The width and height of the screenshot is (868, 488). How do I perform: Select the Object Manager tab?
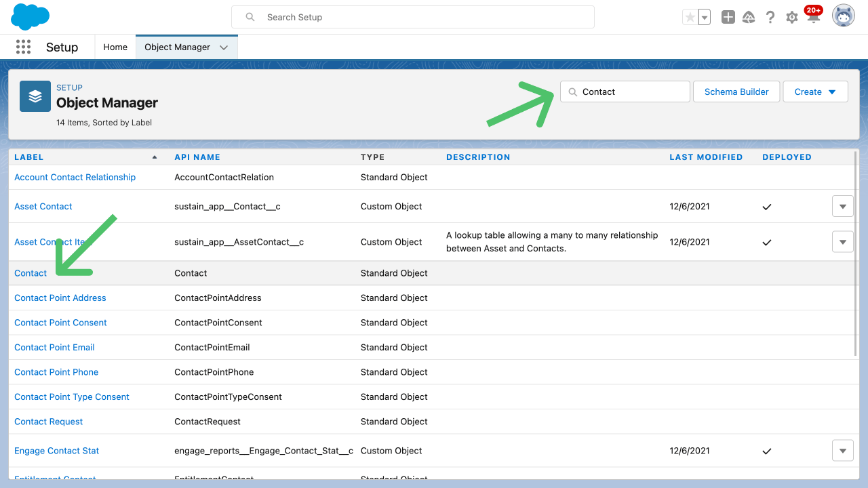[178, 47]
